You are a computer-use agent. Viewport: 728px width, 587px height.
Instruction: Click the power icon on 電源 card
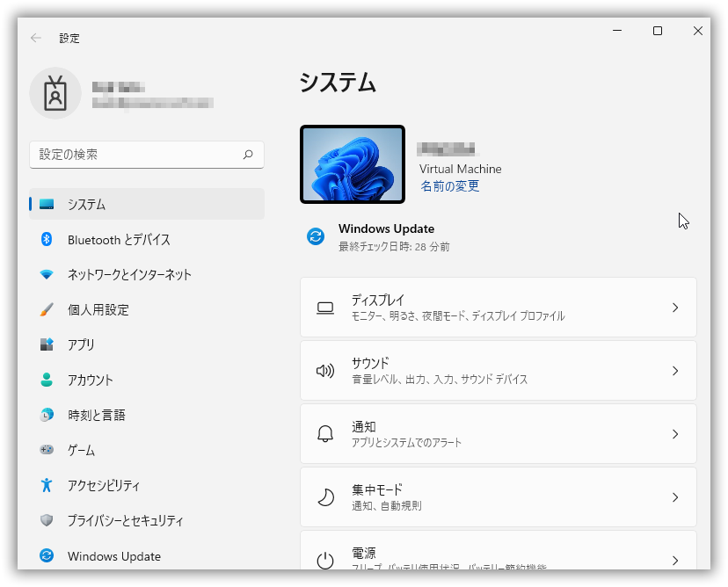(x=325, y=560)
